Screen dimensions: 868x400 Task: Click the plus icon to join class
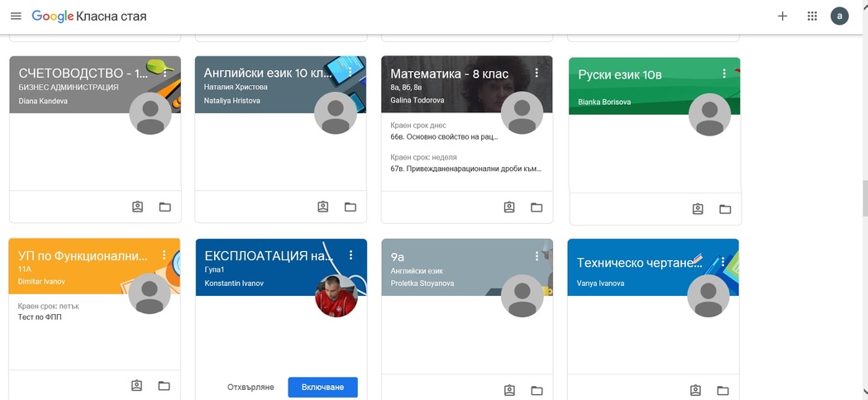(x=782, y=17)
